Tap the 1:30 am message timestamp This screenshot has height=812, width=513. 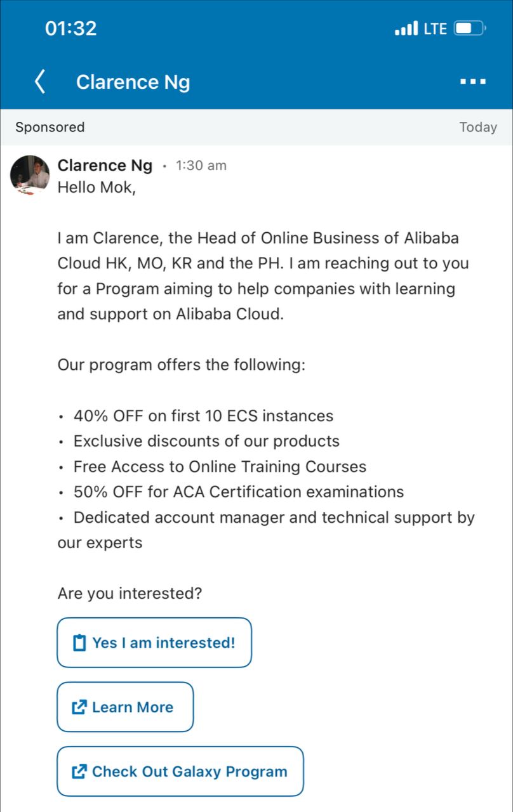pyautogui.click(x=201, y=166)
